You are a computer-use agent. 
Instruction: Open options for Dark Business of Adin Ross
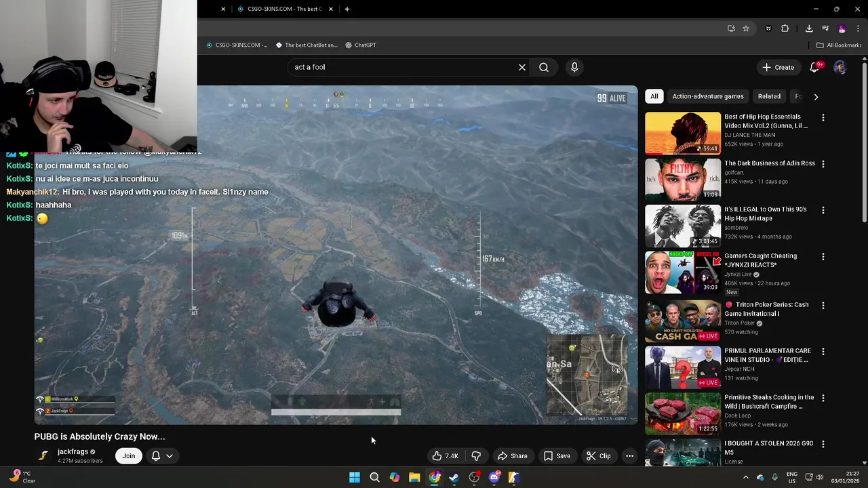tap(823, 164)
